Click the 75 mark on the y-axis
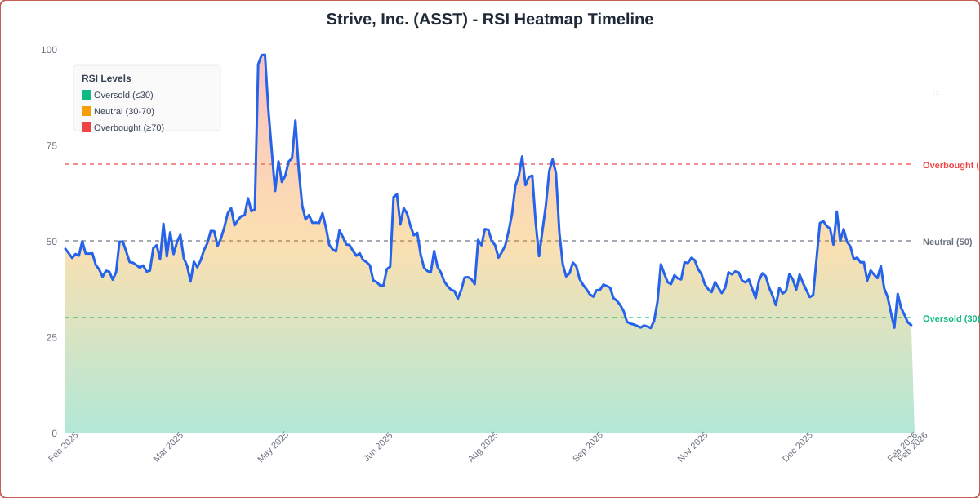Viewport: 980px width, 498px height. pos(53,147)
